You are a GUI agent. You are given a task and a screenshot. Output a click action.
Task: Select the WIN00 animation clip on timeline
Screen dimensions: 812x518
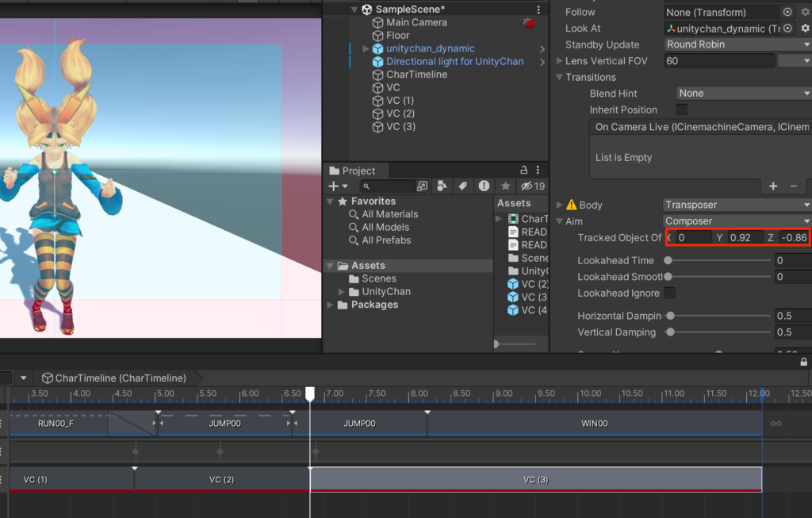point(595,424)
